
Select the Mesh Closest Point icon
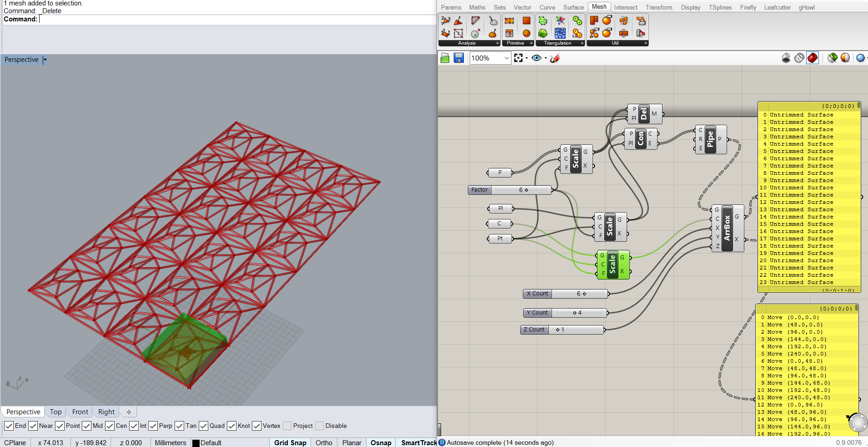coord(493,20)
